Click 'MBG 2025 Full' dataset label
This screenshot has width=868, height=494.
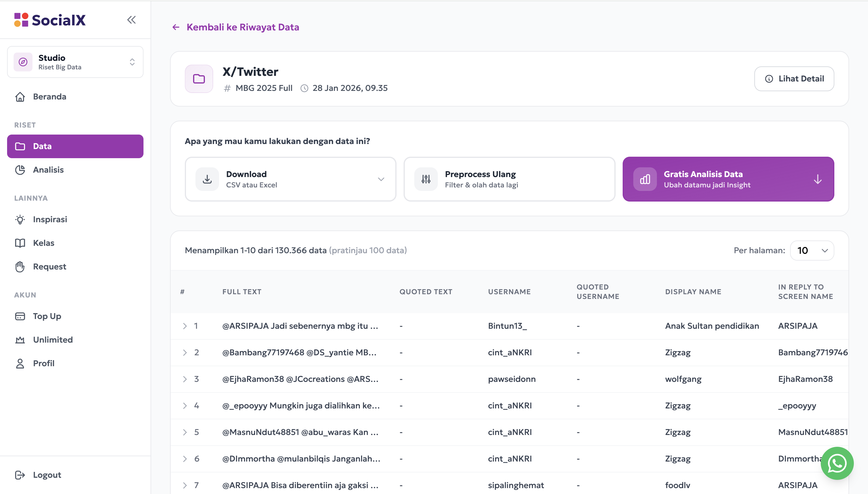tap(264, 88)
